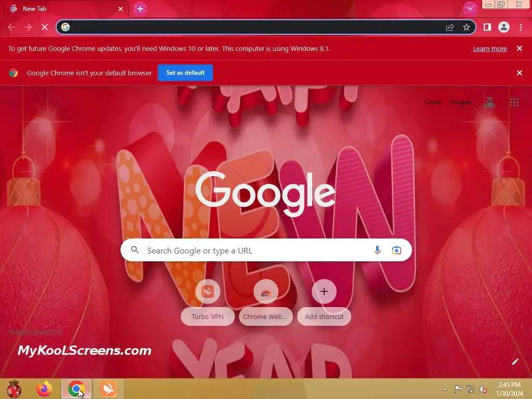Go back with the back arrow
This screenshot has height=399, width=532.
[x=11, y=27]
